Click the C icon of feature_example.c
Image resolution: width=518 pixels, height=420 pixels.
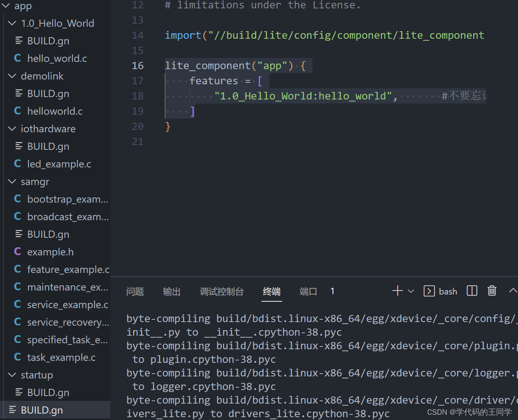pyautogui.click(x=18, y=269)
